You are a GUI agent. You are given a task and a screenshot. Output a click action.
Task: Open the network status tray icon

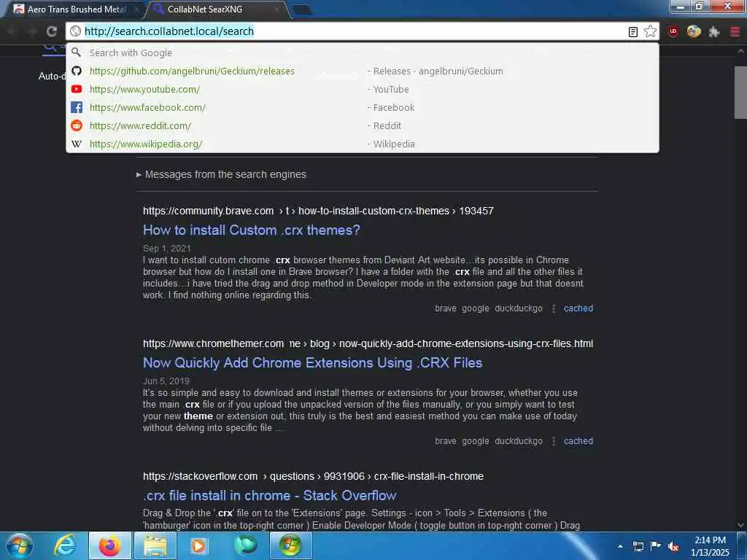[638, 546]
